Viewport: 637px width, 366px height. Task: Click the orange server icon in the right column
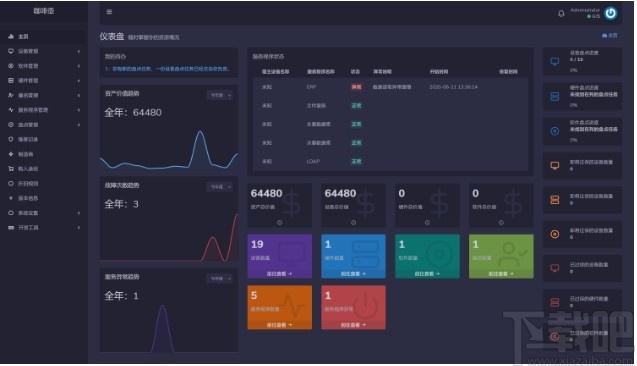(555, 200)
